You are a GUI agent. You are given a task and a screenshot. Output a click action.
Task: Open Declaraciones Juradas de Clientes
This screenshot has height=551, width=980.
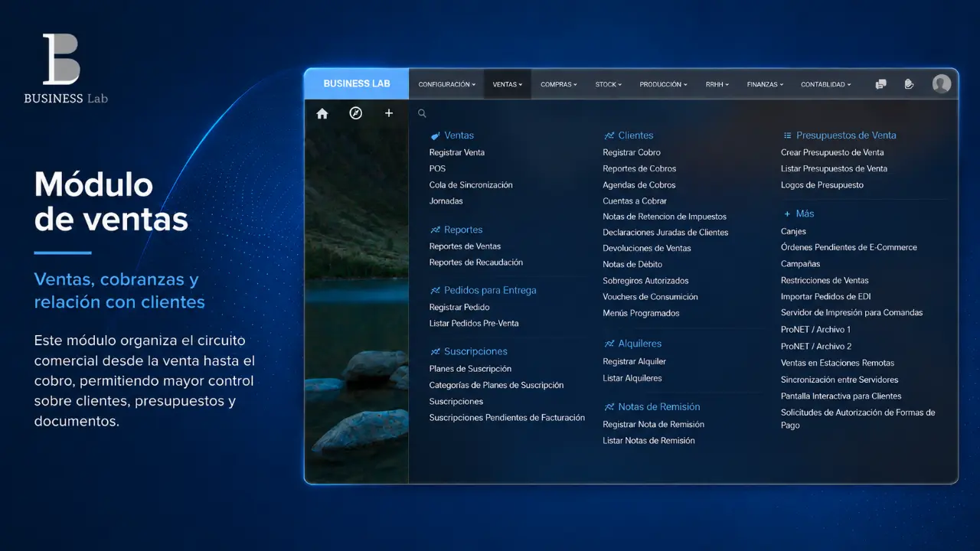[x=665, y=233]
